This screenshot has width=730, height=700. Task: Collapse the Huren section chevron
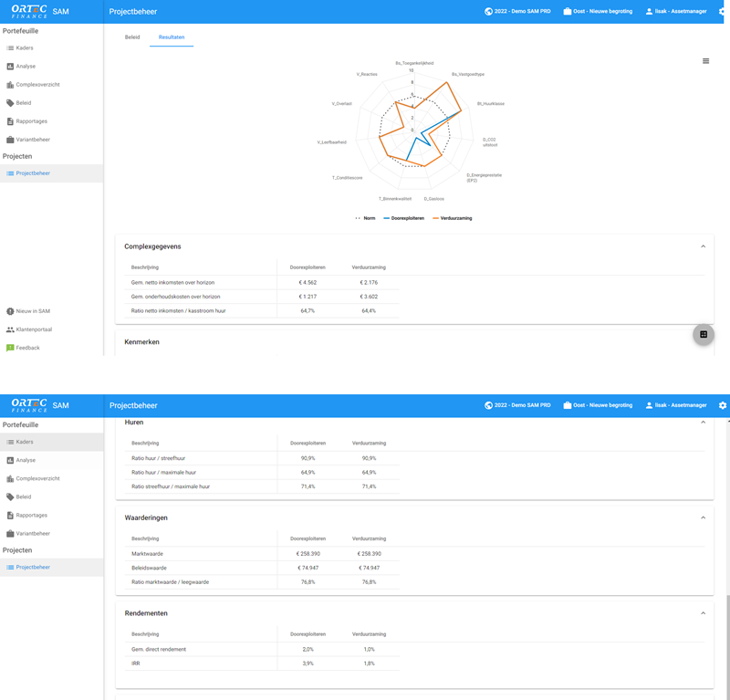tap(703, 423)
